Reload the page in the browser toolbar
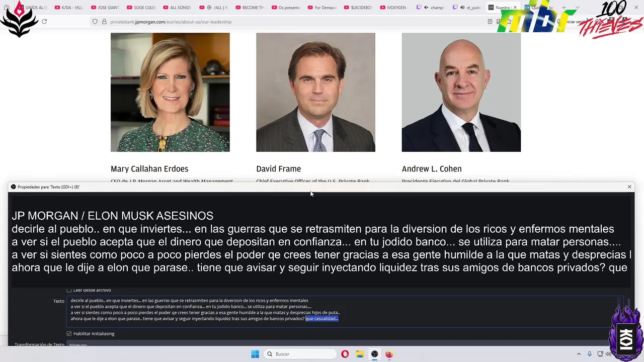This screenshot has height=362, width=644. click(x=44, y=22)
